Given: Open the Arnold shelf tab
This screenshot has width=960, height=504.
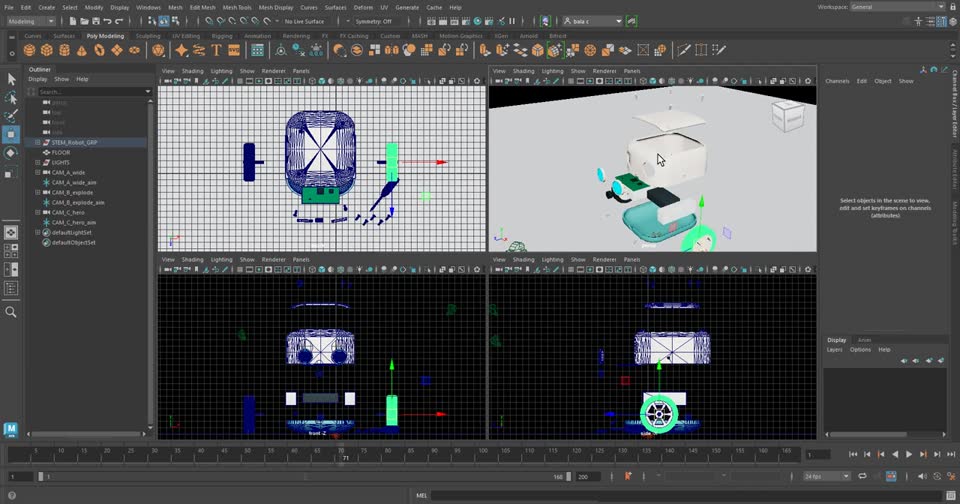Looking at the screenshot, I should tap(528, 36).
